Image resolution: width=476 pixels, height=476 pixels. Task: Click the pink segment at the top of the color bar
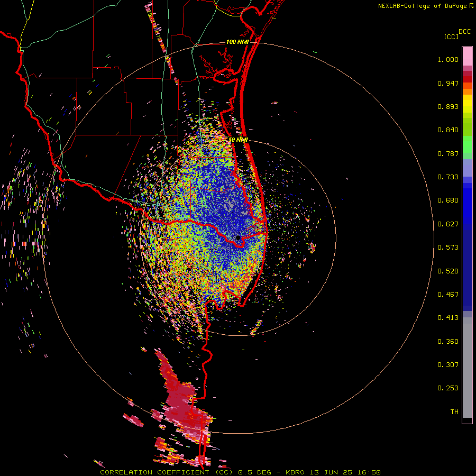coord(467,56)
